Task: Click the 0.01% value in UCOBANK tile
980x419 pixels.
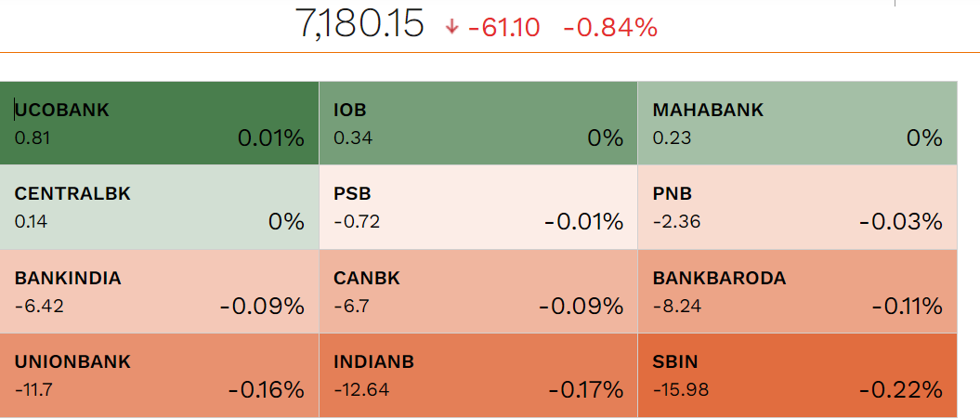Action: click(x=270, y=139)
